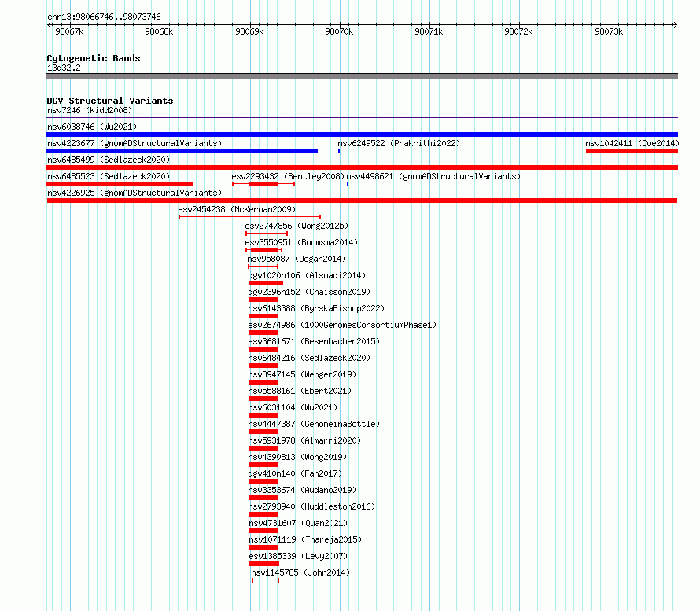The image size is (700, 611).
Task: Click the small blue mark under nsv6249522
Action: point(339,151)
